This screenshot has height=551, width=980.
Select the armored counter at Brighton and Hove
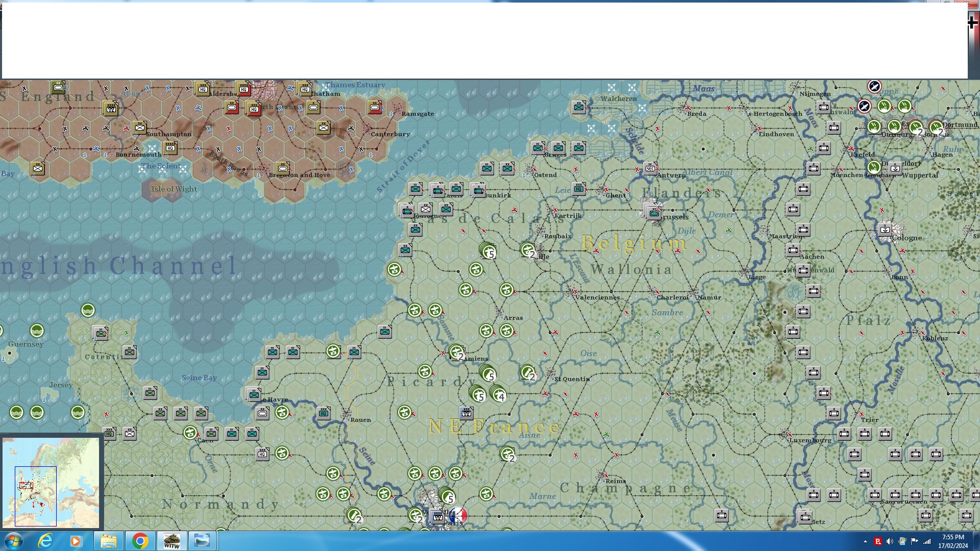pyautogui.click(x=283, y=168)
